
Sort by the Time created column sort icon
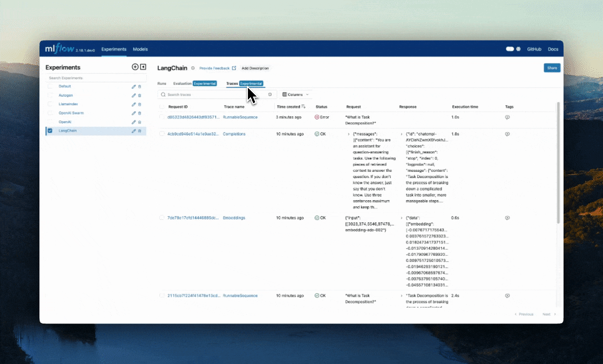tap(304, 107)
